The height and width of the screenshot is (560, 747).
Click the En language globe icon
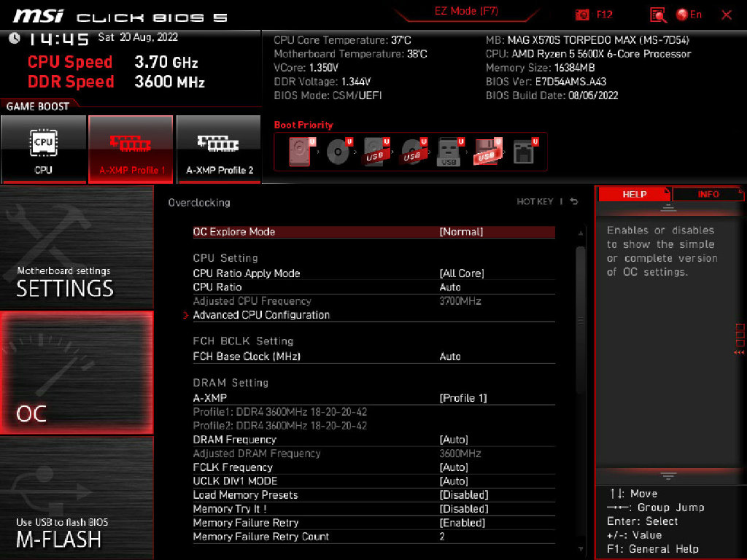(684, 15)
